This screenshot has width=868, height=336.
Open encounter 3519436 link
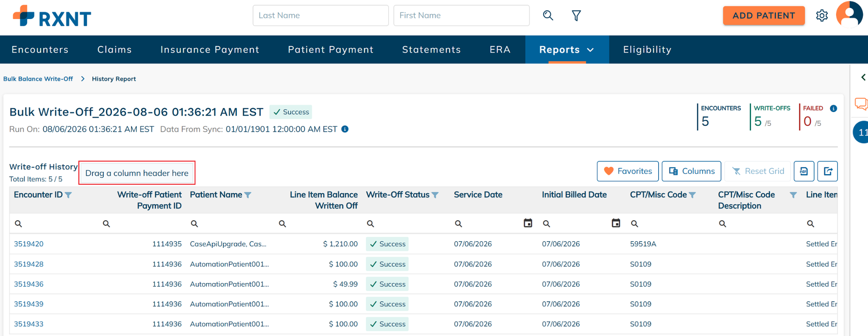point(29,284)
